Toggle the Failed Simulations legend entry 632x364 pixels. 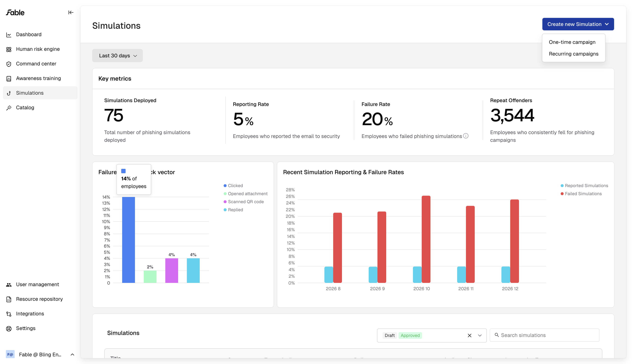[581, 194]
